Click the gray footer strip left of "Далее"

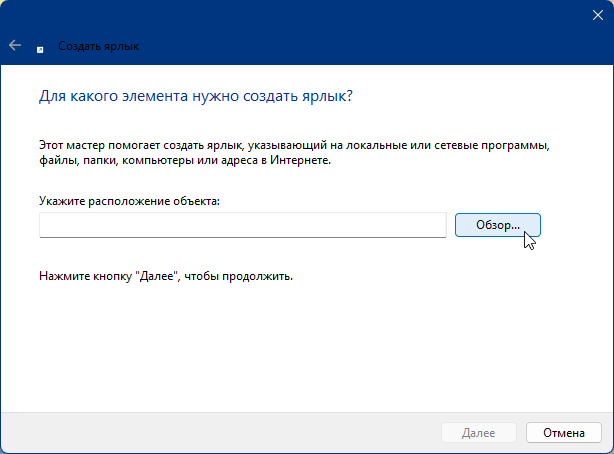219,433
